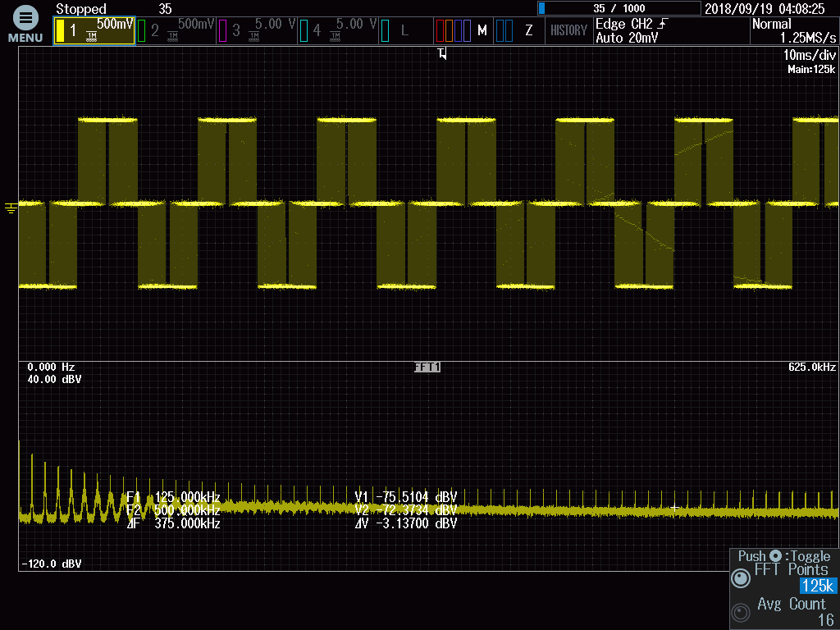Click the FFT Points jog knob icon
Screen dimensions: 840x630
742,578
